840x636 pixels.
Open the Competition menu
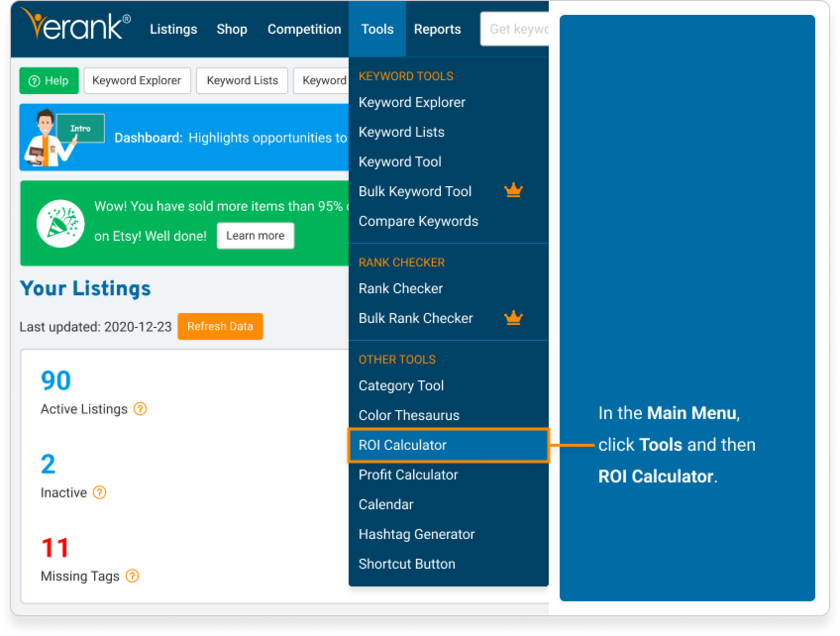click(x=304, y=29)
